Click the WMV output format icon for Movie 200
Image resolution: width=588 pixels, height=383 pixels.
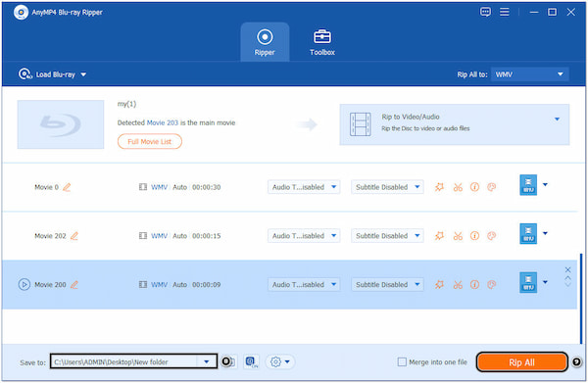pyautogui.click(x=528, y=282)
